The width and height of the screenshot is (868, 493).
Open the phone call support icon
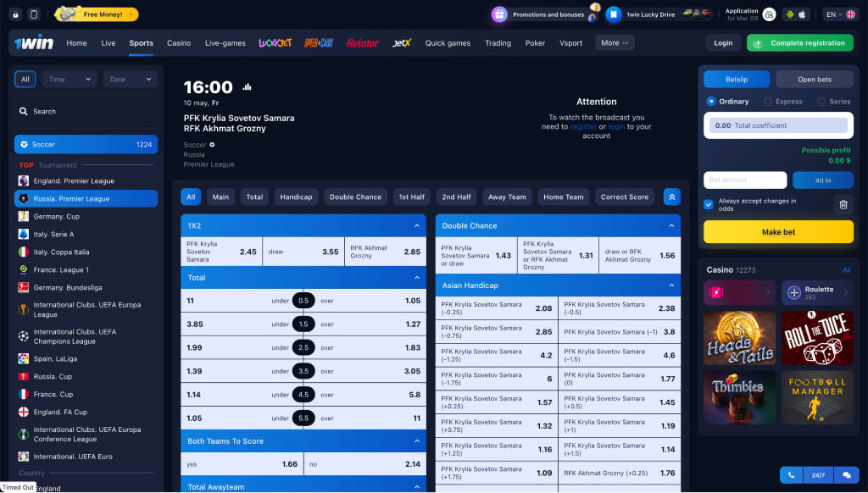791,475
